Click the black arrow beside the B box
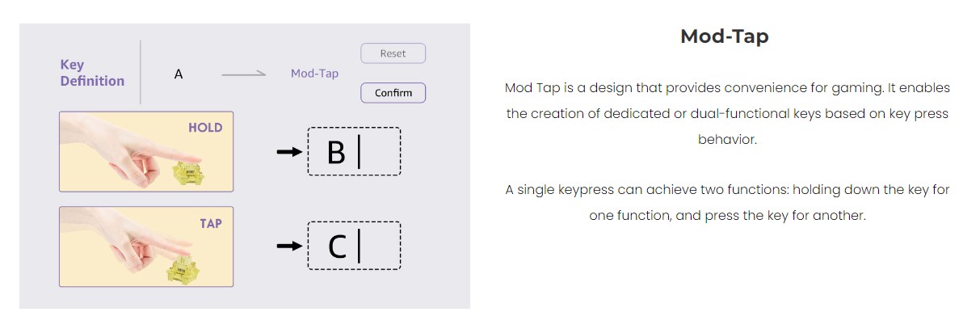This screenshot has height=329, width=980. 288,151
